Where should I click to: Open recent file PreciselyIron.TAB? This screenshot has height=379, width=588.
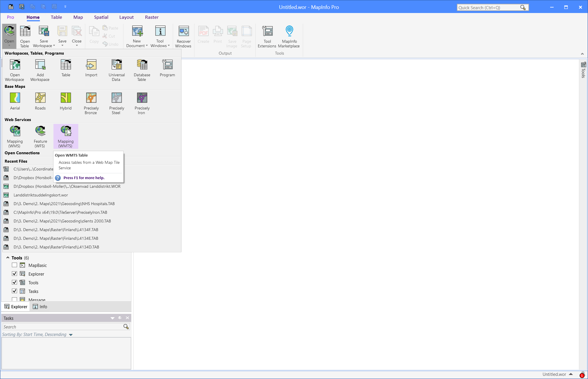[x=60, y=212]
